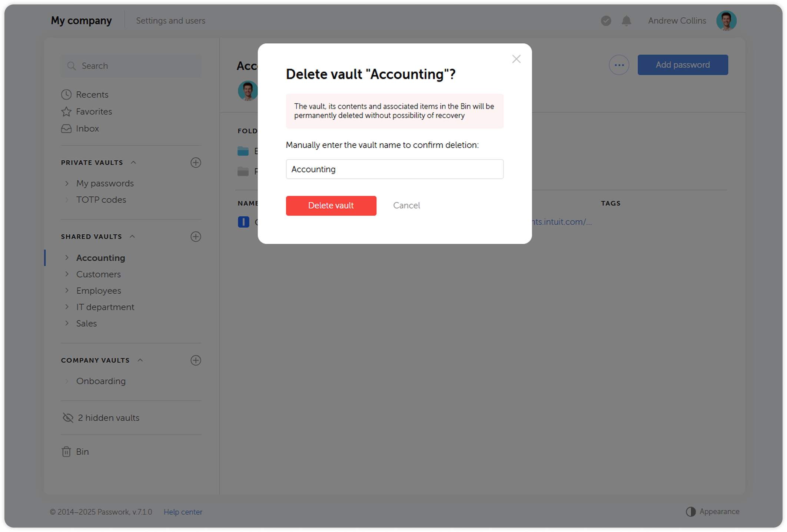Toggle the Appearance theme switch

[690, 512]
